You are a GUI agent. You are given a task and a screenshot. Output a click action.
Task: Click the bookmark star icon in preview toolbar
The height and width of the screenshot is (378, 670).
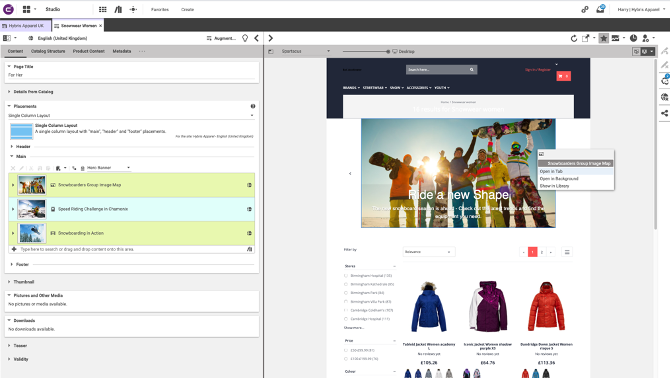[x=603, y=38]
